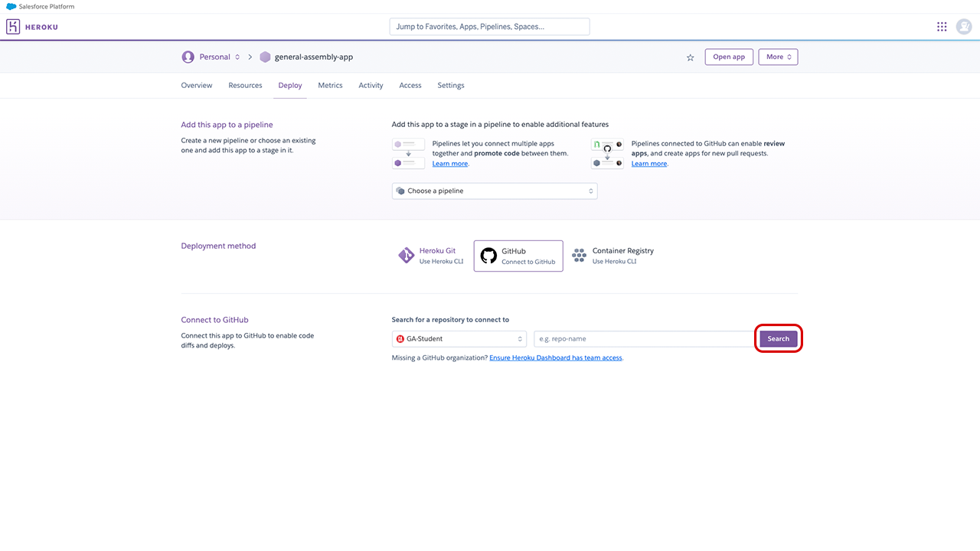Open the GA-Student organization dropdown

pyautogui.click(x=459, y=339)
